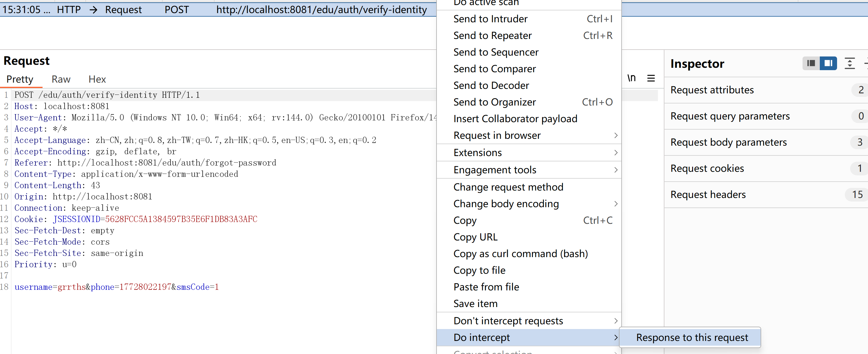This screenshot has height=354, width=868.
Task: Toggle non-printable characters \n button
Action: coord(631,78)
